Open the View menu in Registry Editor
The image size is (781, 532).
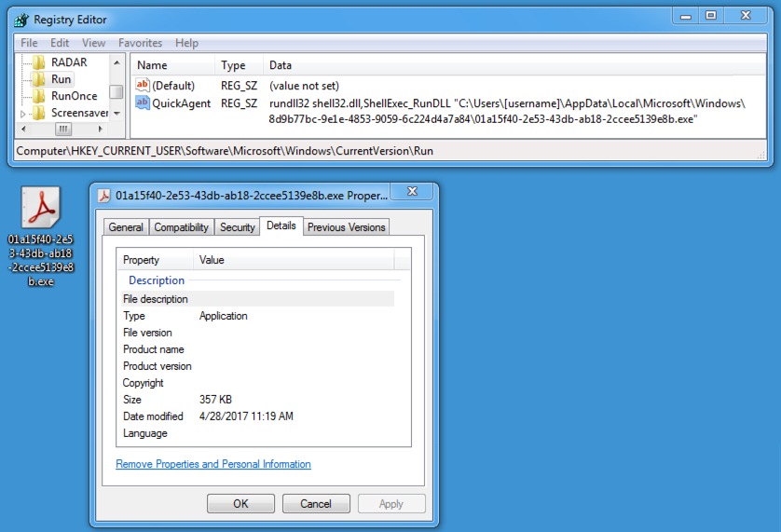pos(93,43)
